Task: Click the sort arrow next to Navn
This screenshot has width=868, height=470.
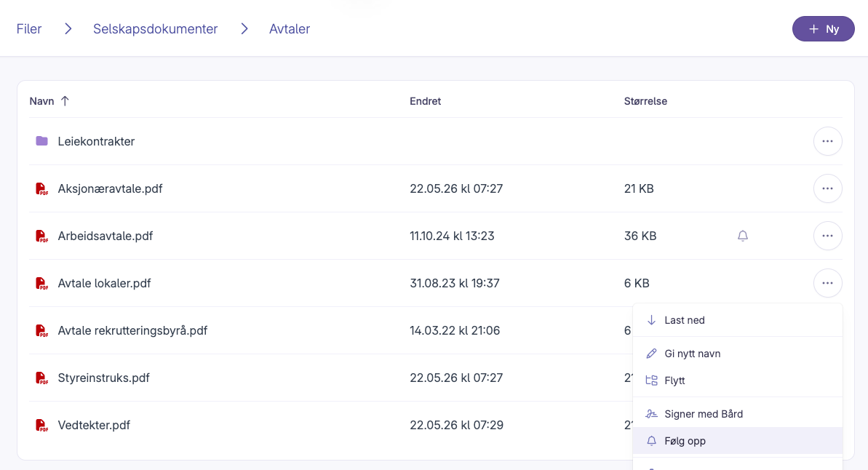Action: [65, 100]
